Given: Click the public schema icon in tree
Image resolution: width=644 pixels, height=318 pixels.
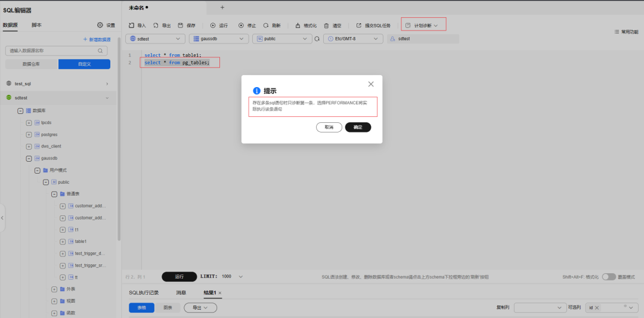Looking at the screenshot, I should pyautogui.click(x=54, y=182).
